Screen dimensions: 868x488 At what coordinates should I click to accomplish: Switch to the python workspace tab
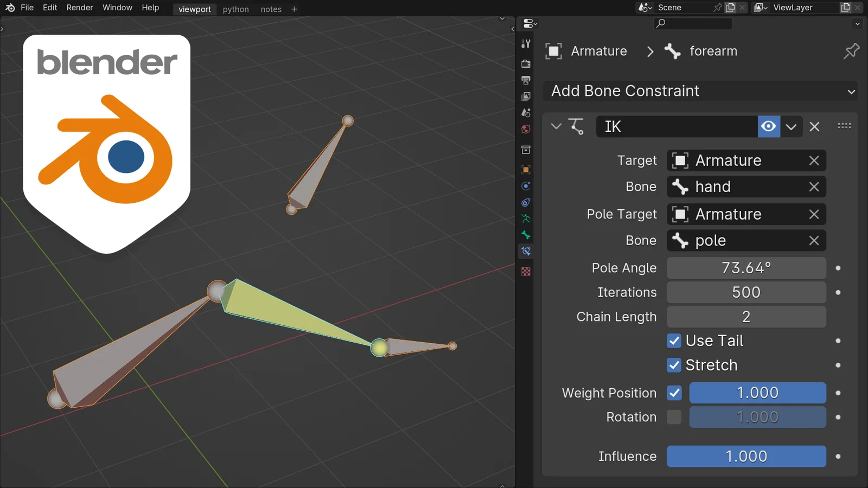point(235,9)
